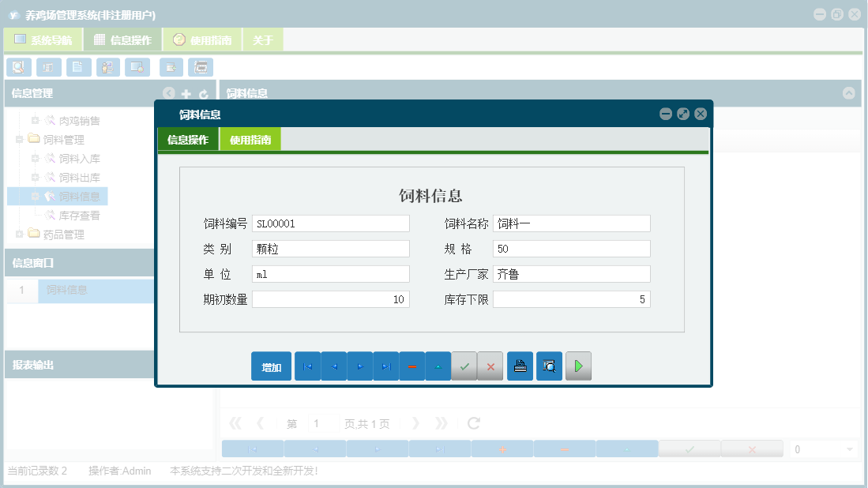Confirm the record with the green check icon
Screen dimensions: 868x488
pos(464,366)
